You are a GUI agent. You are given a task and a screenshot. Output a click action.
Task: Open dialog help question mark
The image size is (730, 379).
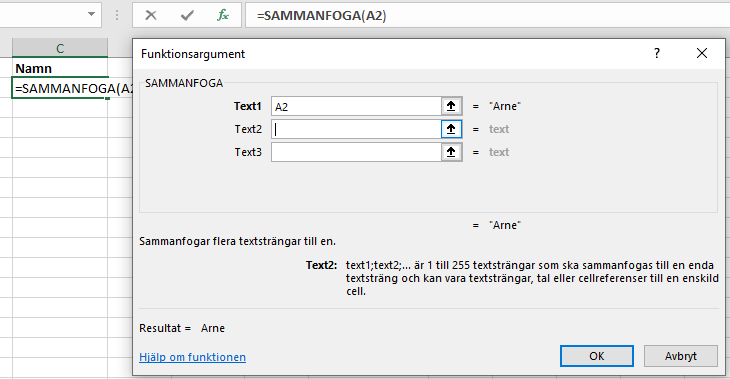tap(657, 53)
